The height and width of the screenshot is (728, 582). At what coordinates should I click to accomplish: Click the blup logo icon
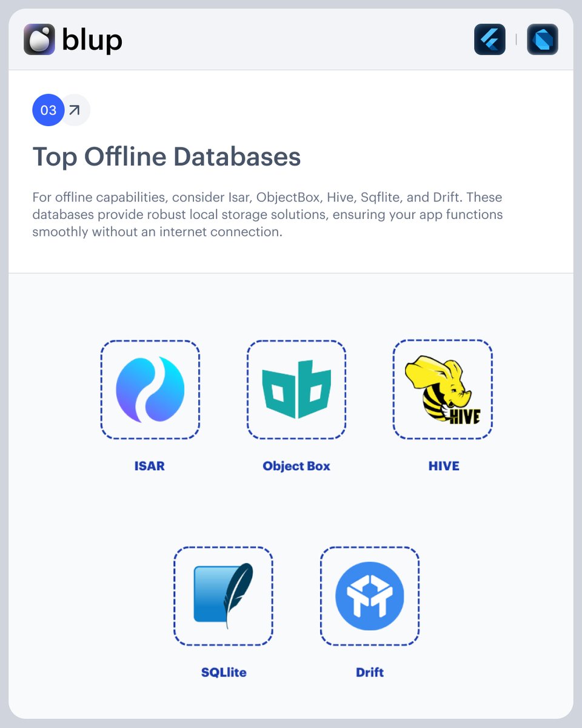[39, 39]
